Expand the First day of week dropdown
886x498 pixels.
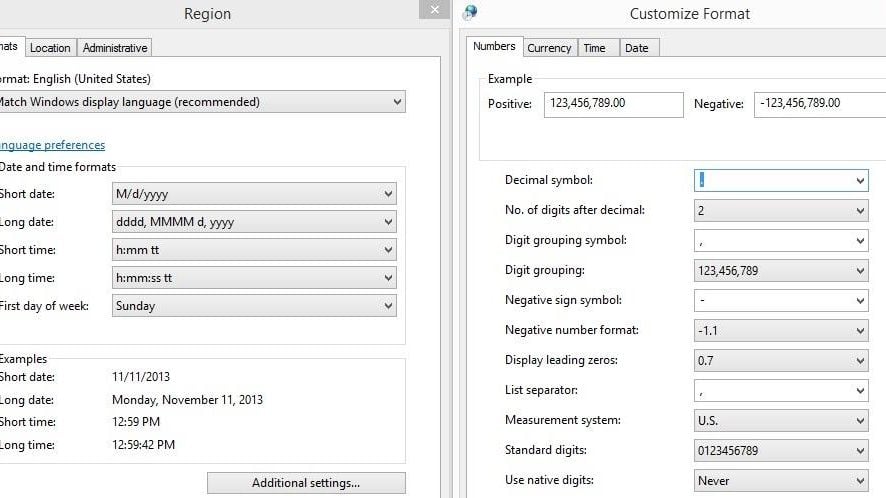(254, 306)
